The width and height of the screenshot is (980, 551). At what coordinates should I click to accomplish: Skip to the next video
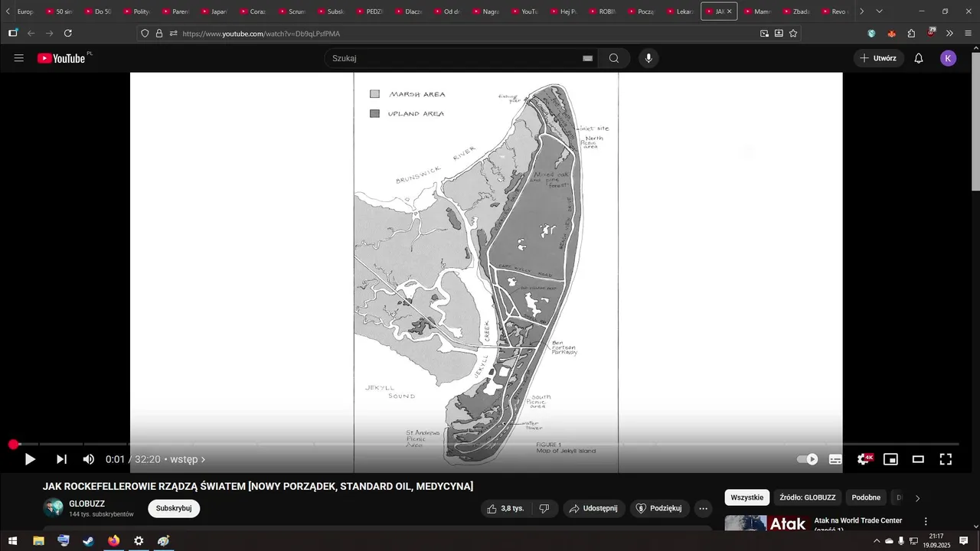click(61, 459)
